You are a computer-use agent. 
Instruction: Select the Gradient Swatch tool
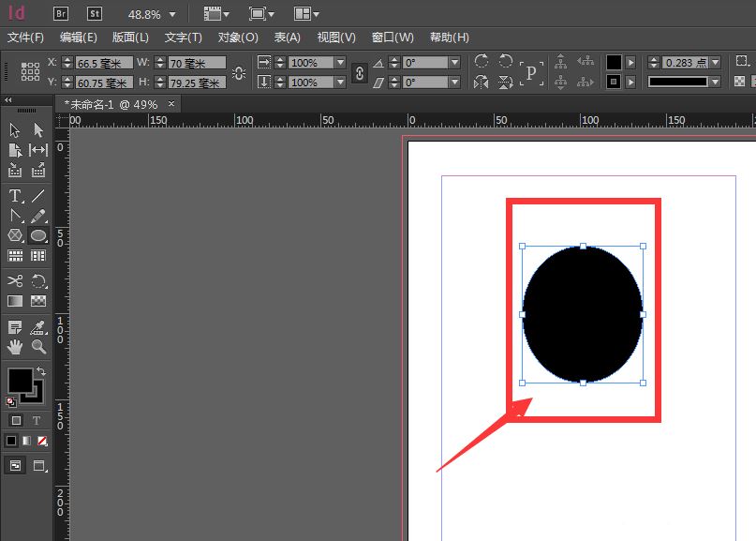15,301
